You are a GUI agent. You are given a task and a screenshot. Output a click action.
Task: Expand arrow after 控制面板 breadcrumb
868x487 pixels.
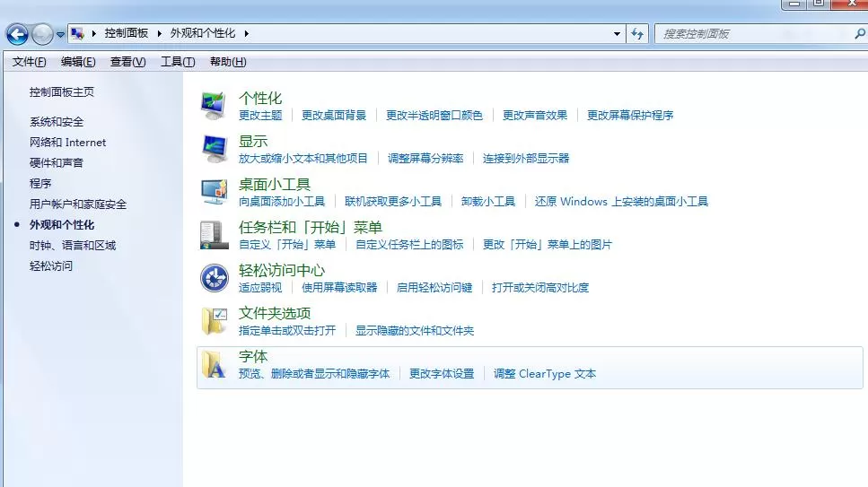[160, 34]
